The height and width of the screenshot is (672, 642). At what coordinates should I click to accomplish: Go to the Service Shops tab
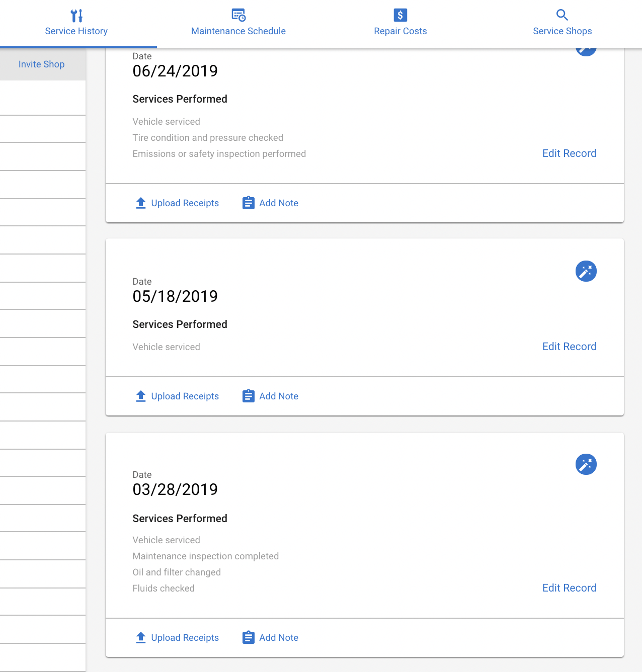[562, 24]
